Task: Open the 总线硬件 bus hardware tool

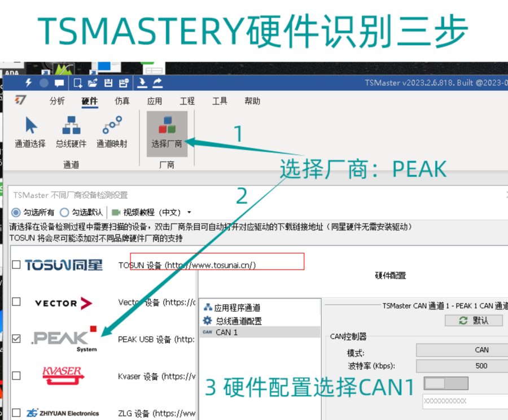Action: 71,133
